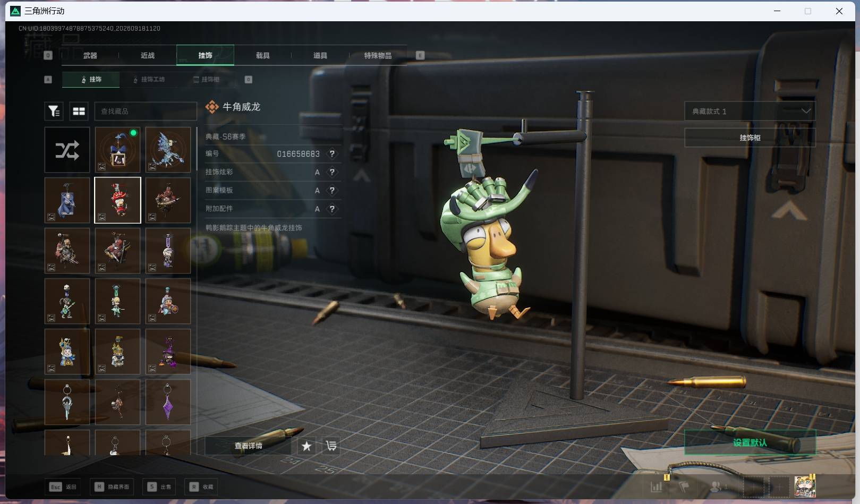Click the 出售 sell button

pos(159,486)
